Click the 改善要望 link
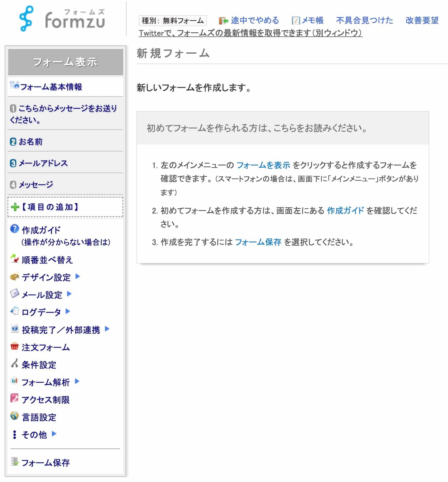 [422, 20]
